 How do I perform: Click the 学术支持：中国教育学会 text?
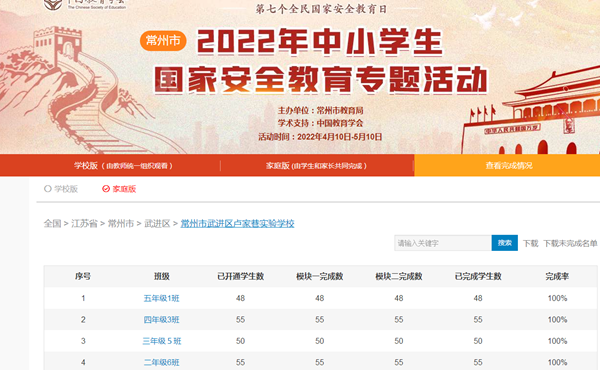[x=320, y=123]
